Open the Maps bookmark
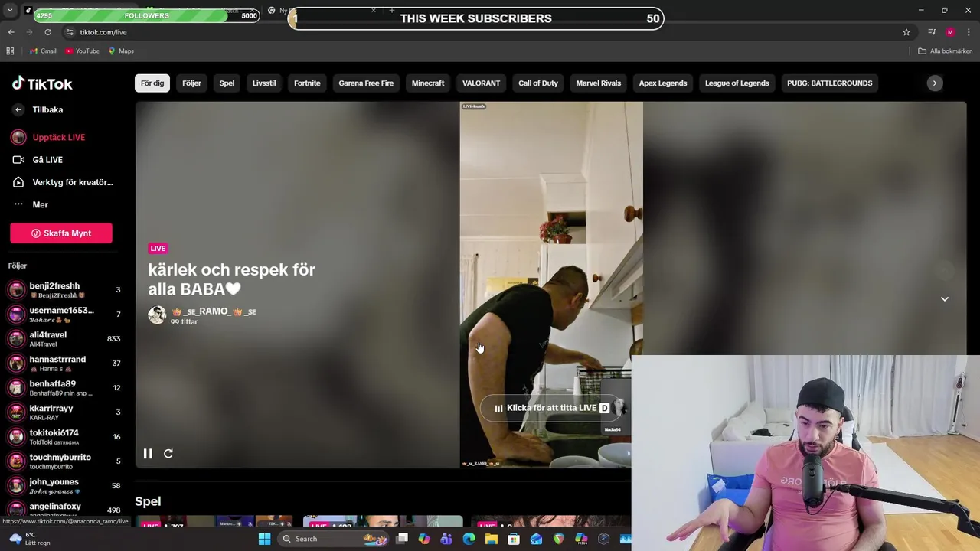Screen dimensions: 980x551 (121, 51)
